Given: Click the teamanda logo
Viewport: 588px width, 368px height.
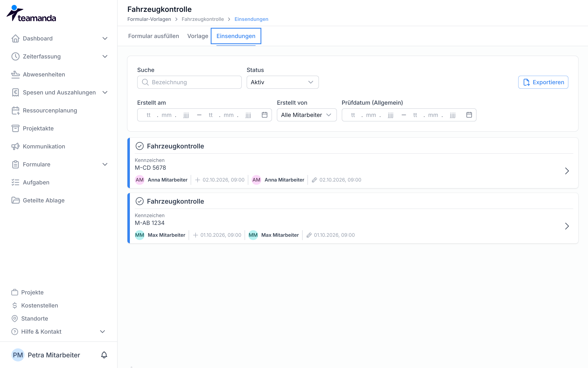Looking at the screenshot, I should (x=31, y=13).
